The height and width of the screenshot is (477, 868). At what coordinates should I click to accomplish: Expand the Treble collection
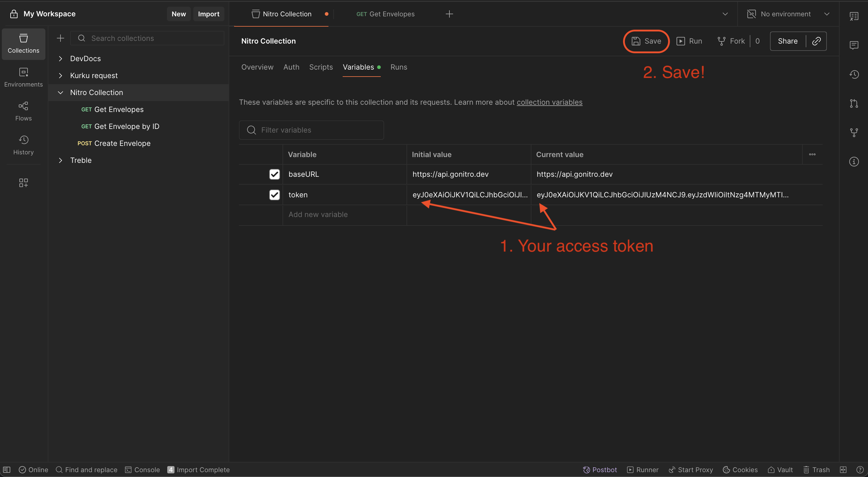[x=61, y=160]
